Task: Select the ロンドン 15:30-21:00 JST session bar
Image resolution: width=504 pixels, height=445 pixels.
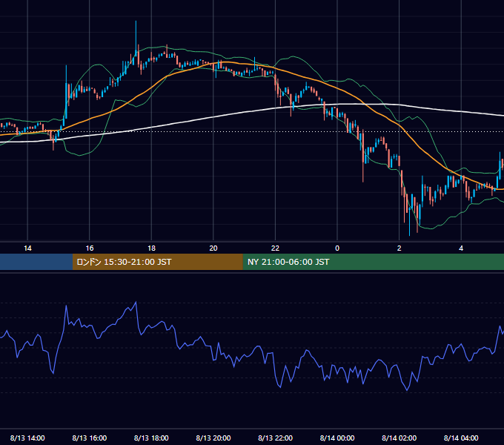Action: pos(157,262)
